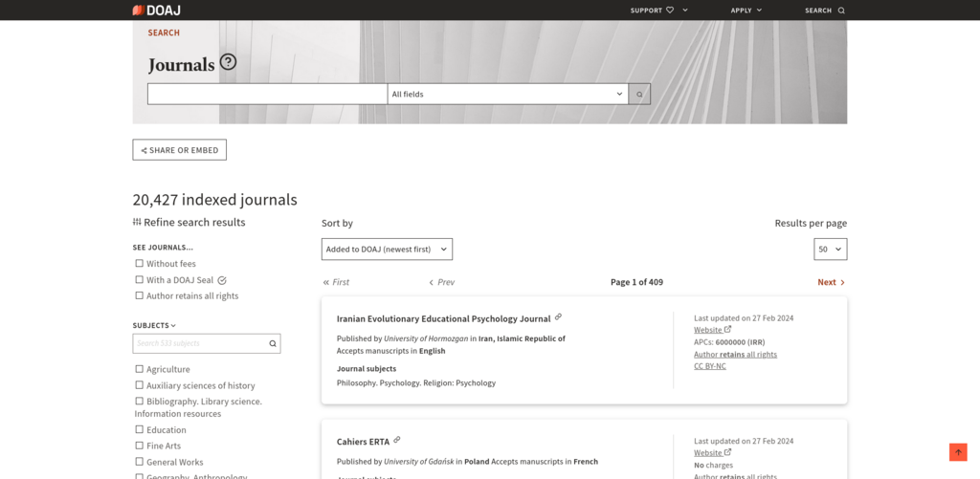Select Auxiliary sciences of history checkbox
Image resolution: width=980 pixels, height=479 pixels.
[140, 385]
